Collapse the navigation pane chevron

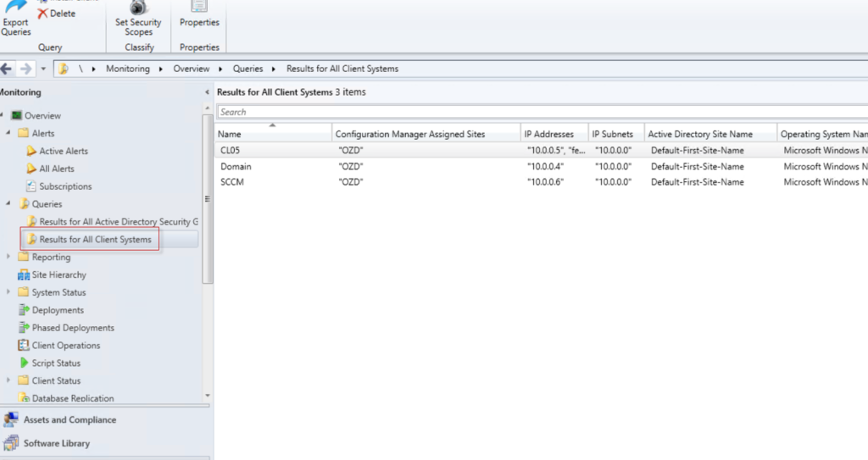207,92
